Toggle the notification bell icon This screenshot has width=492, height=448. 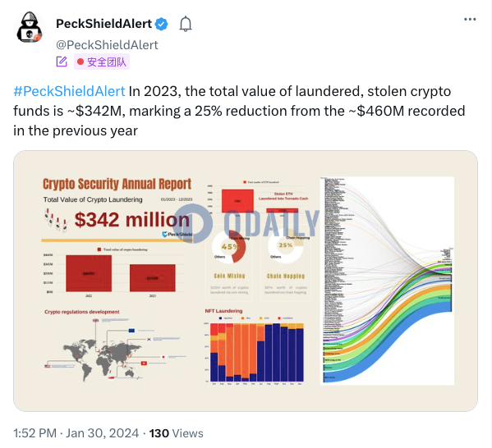pyautogui.click(x=186, y=24)
